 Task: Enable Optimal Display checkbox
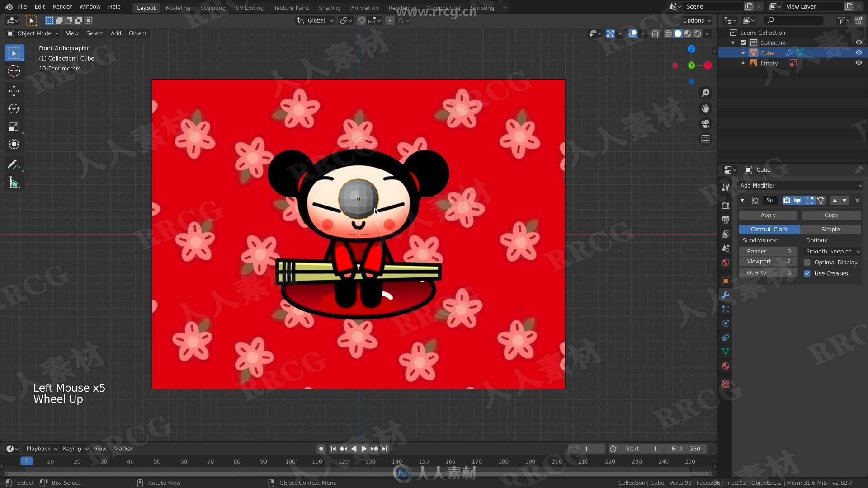pyautogui.click(x=807, y=263)
